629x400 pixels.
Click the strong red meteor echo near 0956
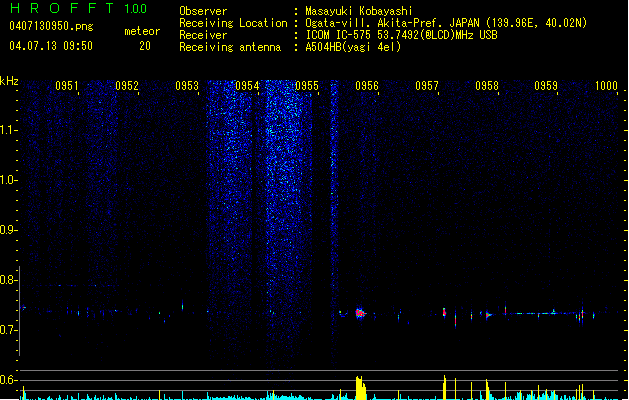point(360,313)
